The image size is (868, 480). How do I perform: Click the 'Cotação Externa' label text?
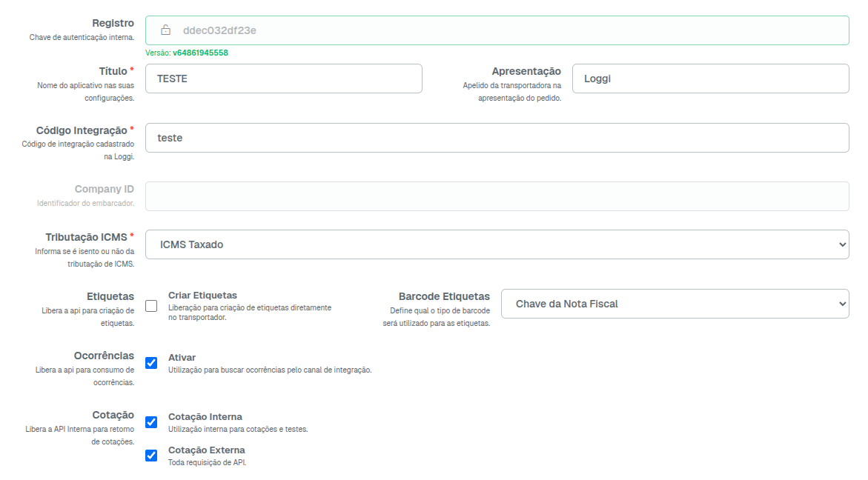click(206, 450)
